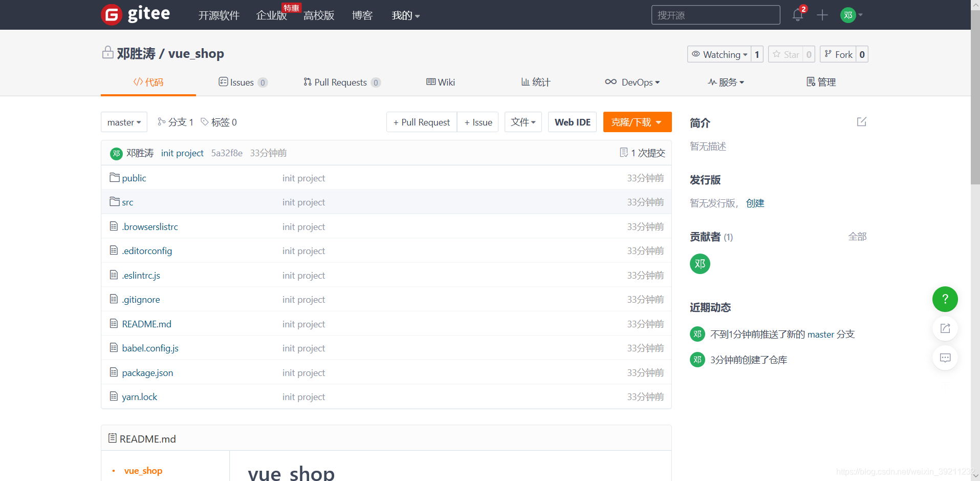
Task: Launch the Web IDE
Action: tap(572, 122)
